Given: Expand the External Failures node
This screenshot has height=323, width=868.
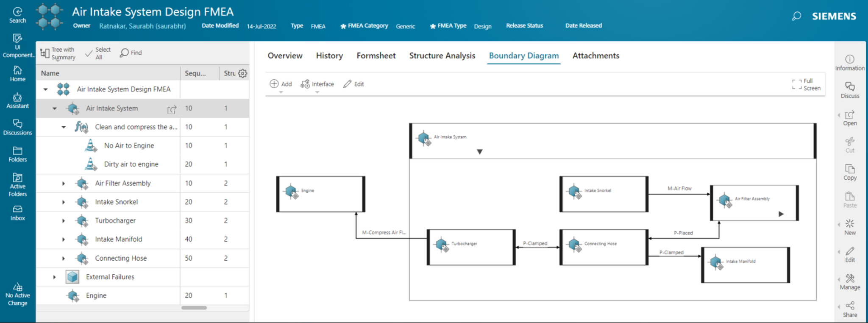Looking at the screenshot, I should [x=55, y=277].
